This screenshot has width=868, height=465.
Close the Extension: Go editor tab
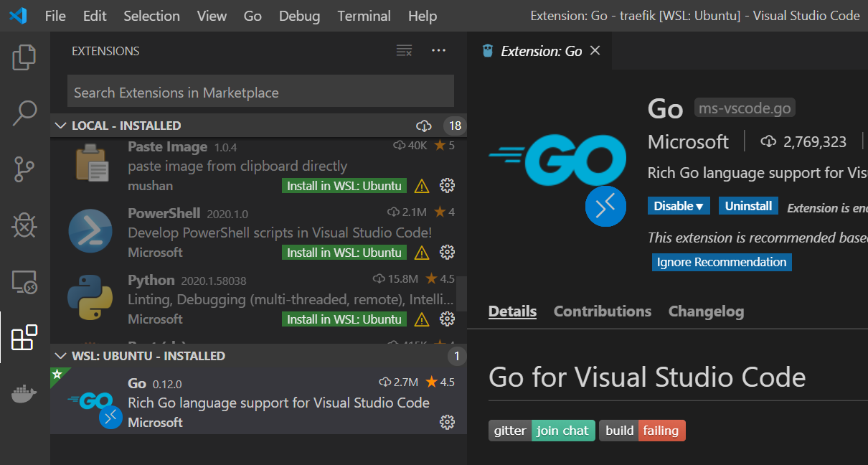point(595,51)
